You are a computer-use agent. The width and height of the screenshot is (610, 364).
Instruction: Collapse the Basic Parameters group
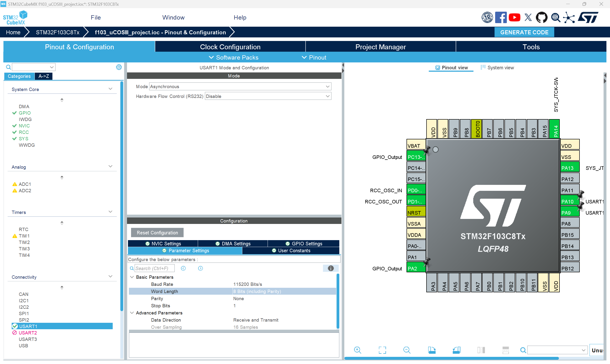click(132, 277)
